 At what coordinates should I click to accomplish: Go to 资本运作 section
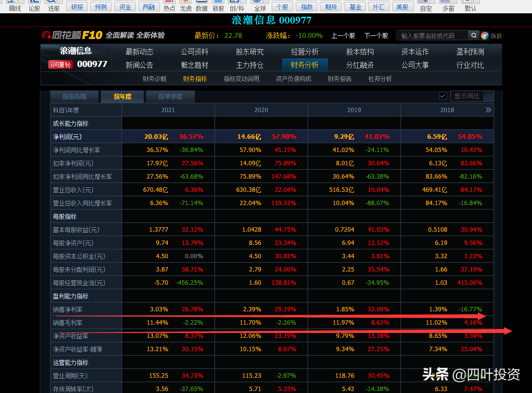[x=415, y=52]
